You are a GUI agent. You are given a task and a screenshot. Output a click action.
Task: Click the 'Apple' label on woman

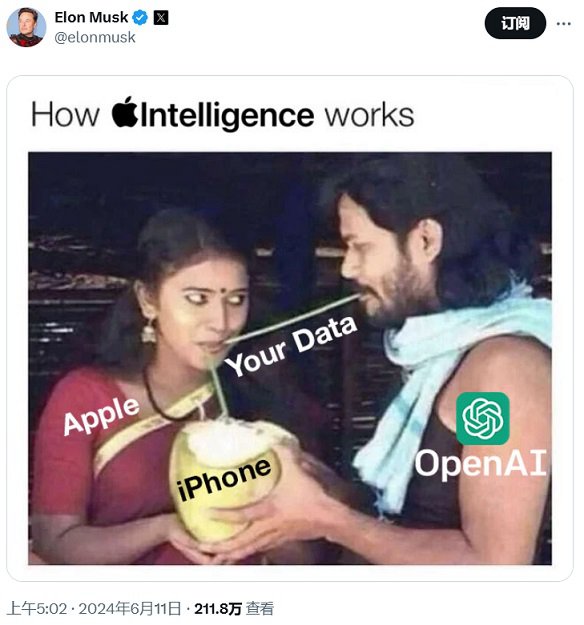click(102, 416)
